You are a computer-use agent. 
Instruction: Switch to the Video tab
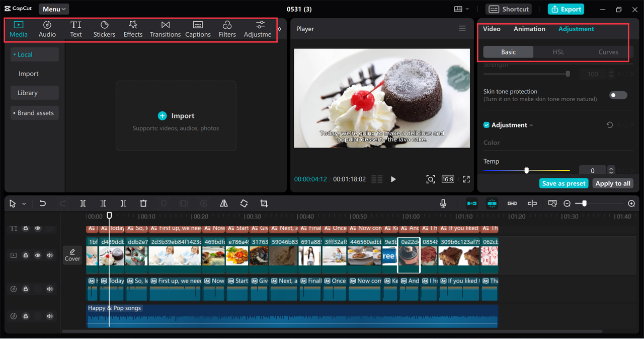tap(492, 29)
